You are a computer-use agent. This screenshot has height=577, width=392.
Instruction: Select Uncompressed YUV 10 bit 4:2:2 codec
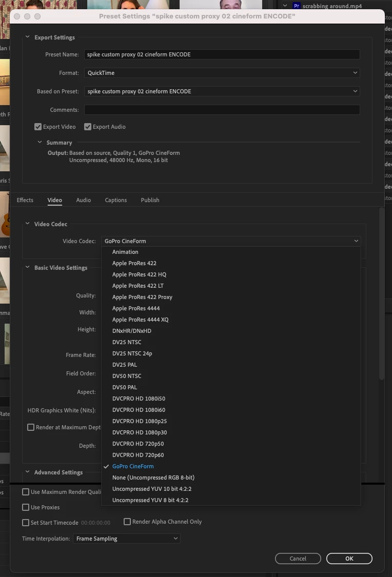pos(231,489)
